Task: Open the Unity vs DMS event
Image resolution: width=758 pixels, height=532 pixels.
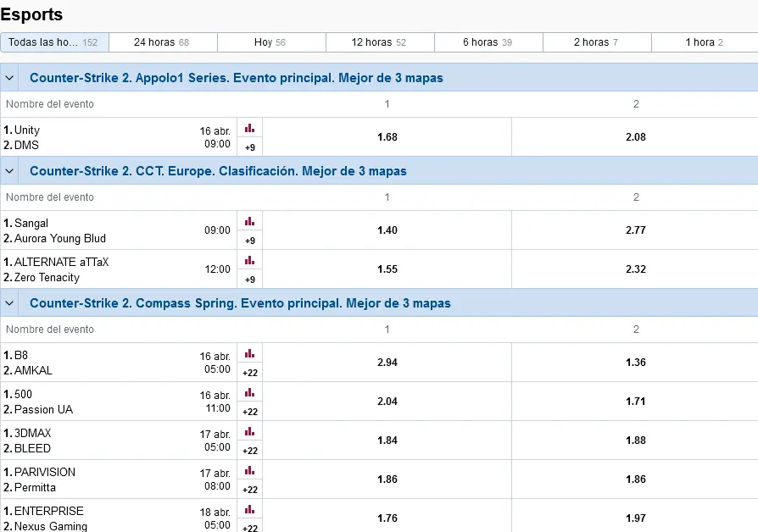Action: pyautogui.click(x=119, y=137)
